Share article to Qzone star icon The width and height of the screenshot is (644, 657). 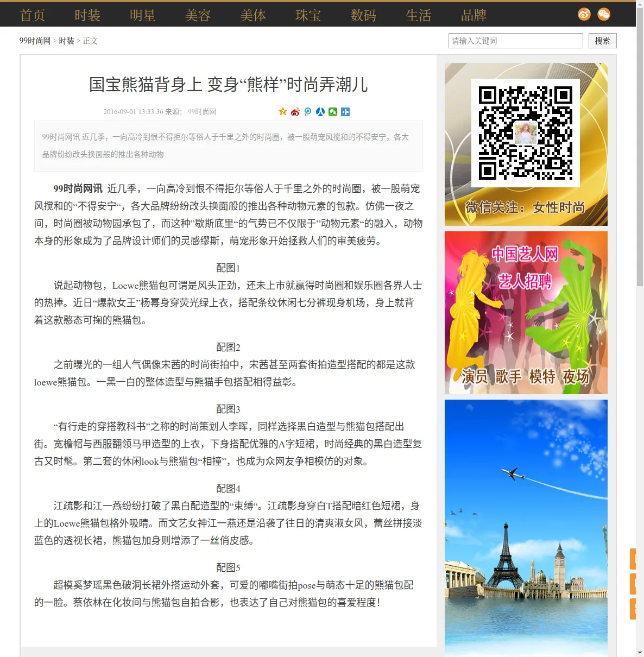(x=282, y=112)
